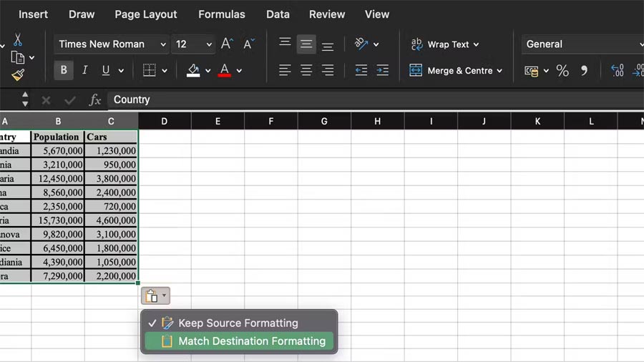Open the Page Layout tab
Viewport: 644px width, 362px height.
click(x=146, y=14)
